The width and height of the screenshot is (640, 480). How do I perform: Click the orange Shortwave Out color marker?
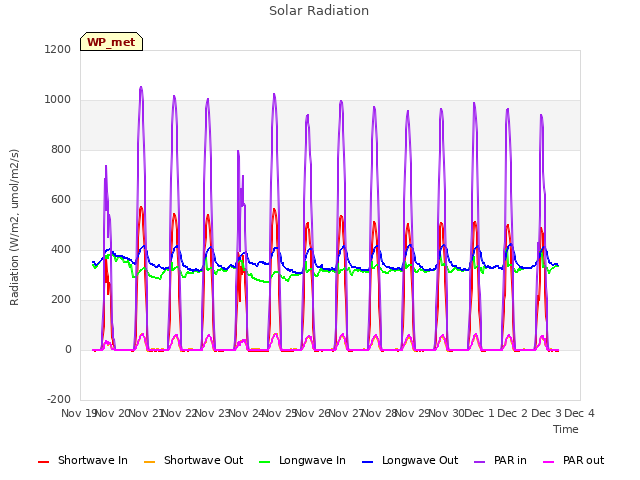pos(149,462)
